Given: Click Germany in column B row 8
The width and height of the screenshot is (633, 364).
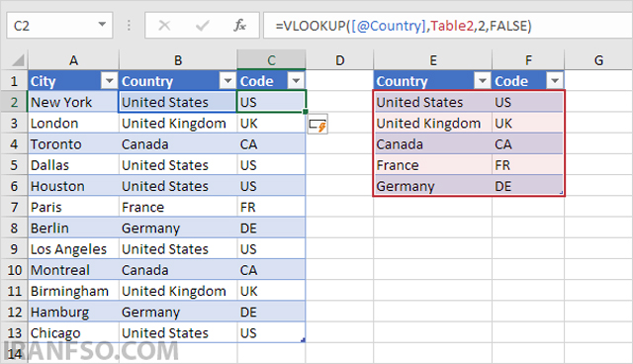Looking at the screenshot, I should point(178,228).
